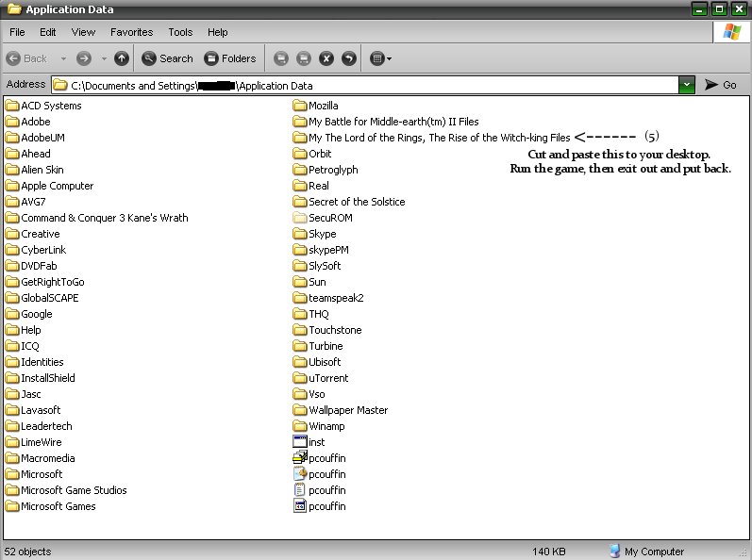
Task: Select Command & Conquer 3 Kane's Wrath folder
Action: tap(97, 218)
